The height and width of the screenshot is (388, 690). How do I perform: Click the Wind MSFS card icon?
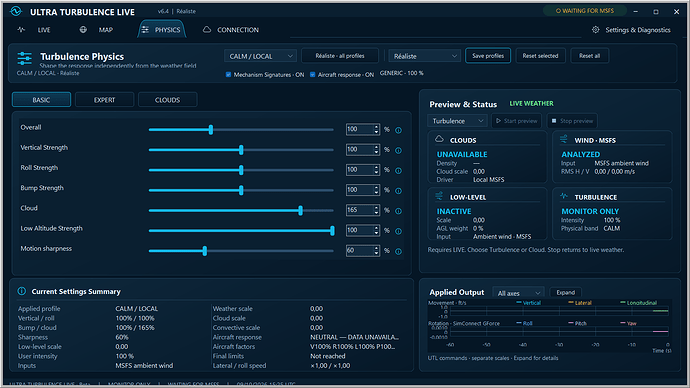[564, 139]
